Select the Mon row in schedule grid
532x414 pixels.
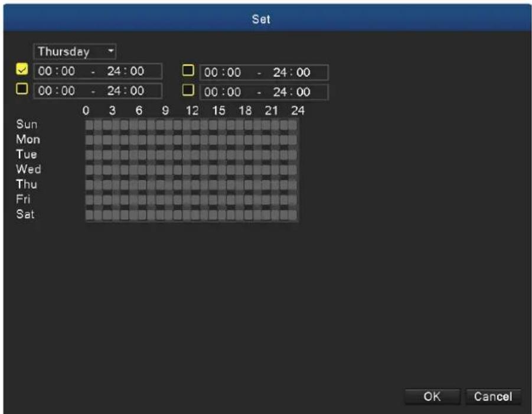pos(191,140)
